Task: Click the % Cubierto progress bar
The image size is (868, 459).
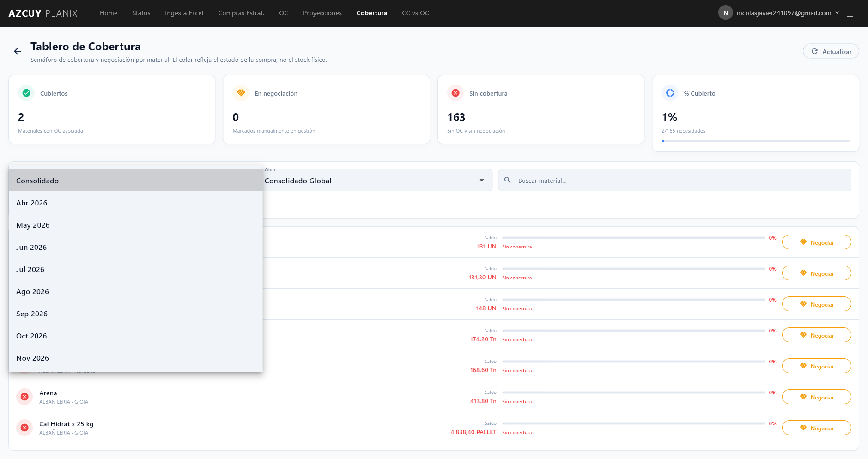Action: click(755, 141)
